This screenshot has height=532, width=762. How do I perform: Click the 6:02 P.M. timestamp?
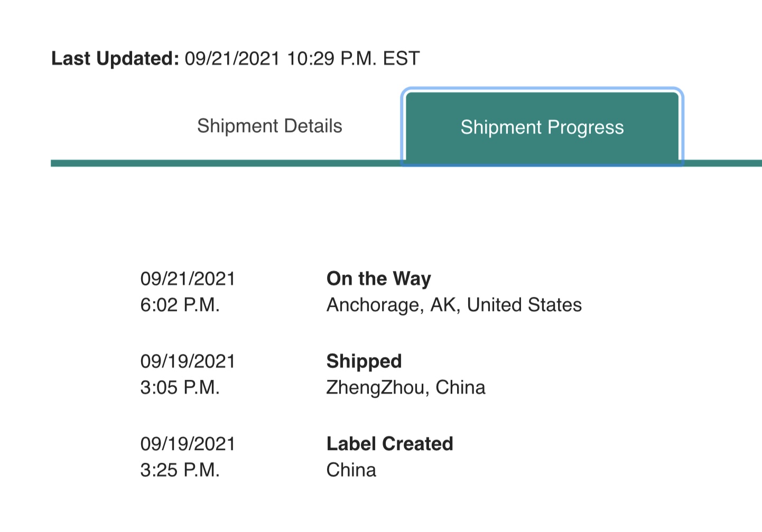180,305
